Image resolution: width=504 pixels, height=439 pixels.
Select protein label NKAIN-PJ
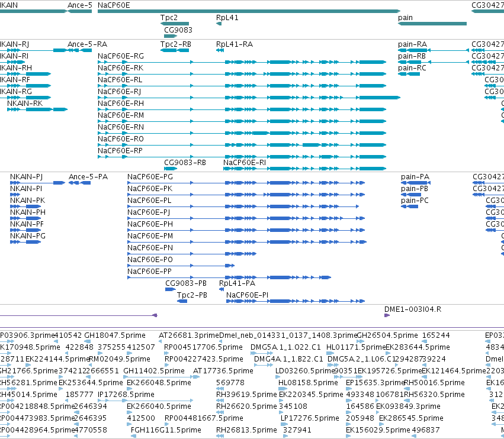point(26,177)
